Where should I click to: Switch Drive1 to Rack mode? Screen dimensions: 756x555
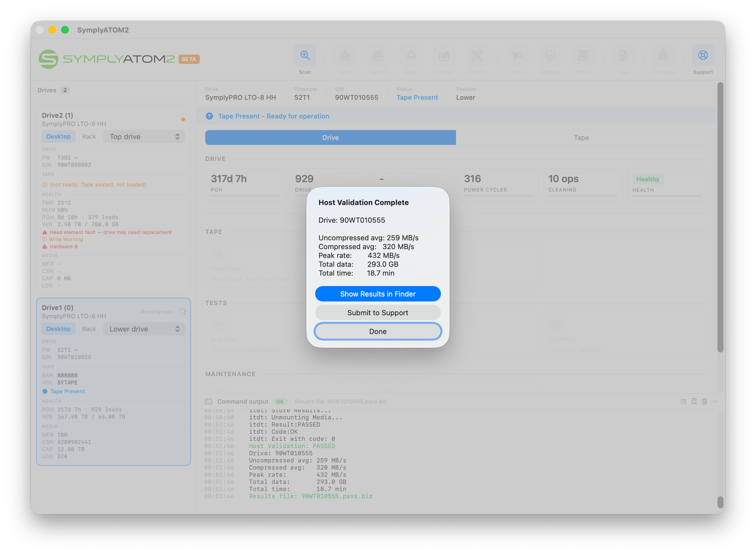(x=89, y=329)
